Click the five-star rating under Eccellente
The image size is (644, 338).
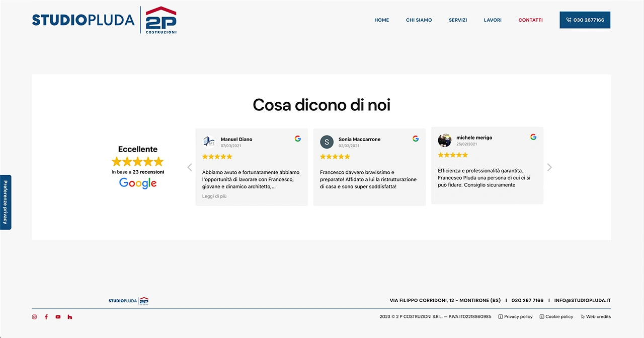click(138, 162)
